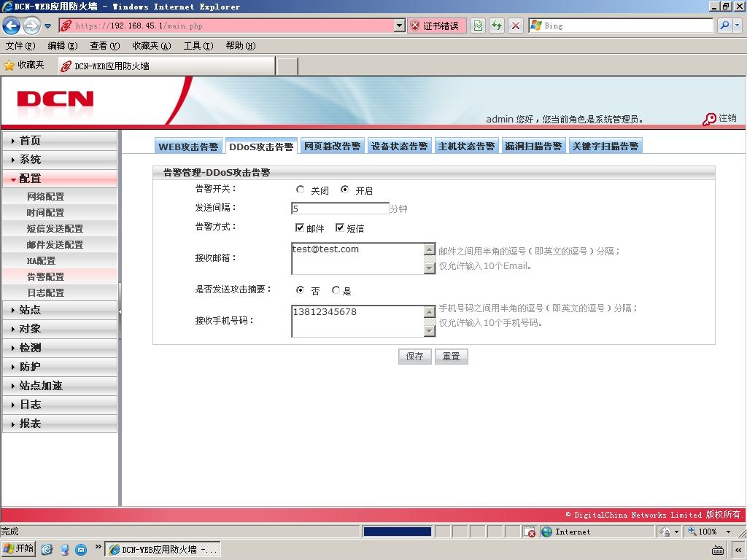Viewport: 747px width, 560px height.
Task: Open the 查看 menu
Action: pyautogui.click(x=105, y=46)
